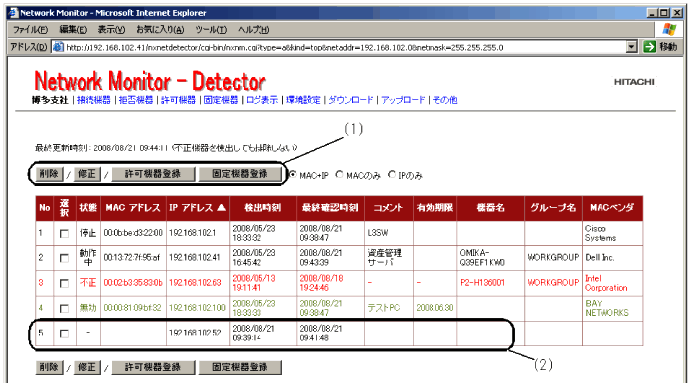Image resolution: width=688 pixels, height=386 pixels.
Task: Open the 許可機器 link
Action: (178, 100)
